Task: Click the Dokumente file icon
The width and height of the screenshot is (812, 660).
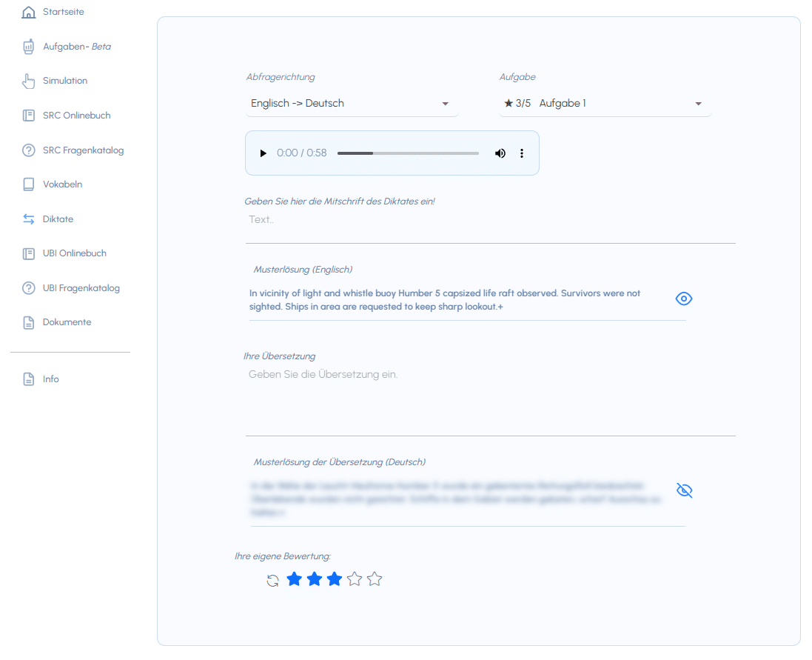Action: coord(29,323)
